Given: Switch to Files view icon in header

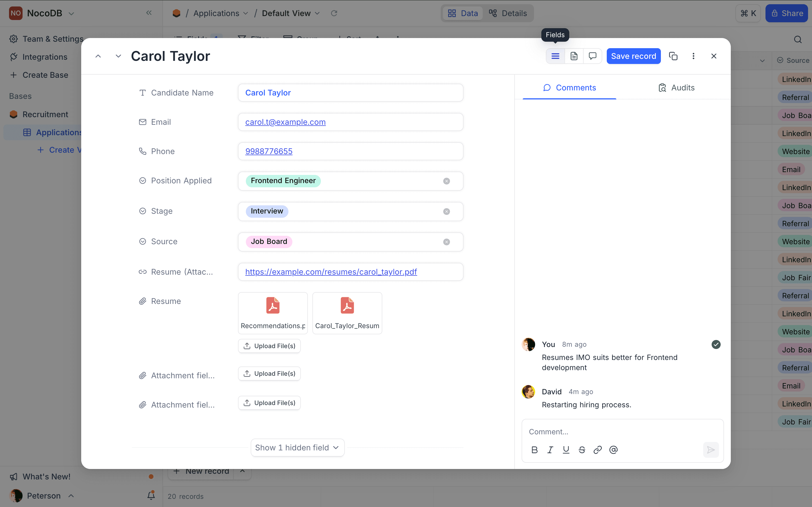Looking at the screenshot, I should pyautogui.click(x=574, y=56).
